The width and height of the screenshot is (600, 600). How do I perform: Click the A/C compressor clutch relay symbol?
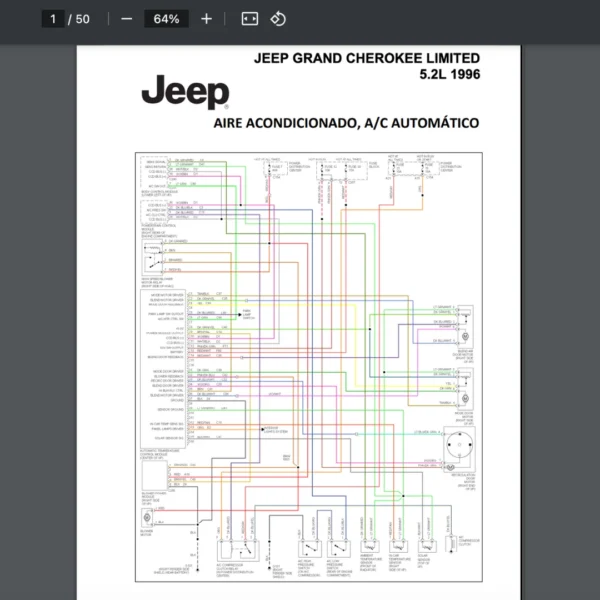tap(236, 549)
